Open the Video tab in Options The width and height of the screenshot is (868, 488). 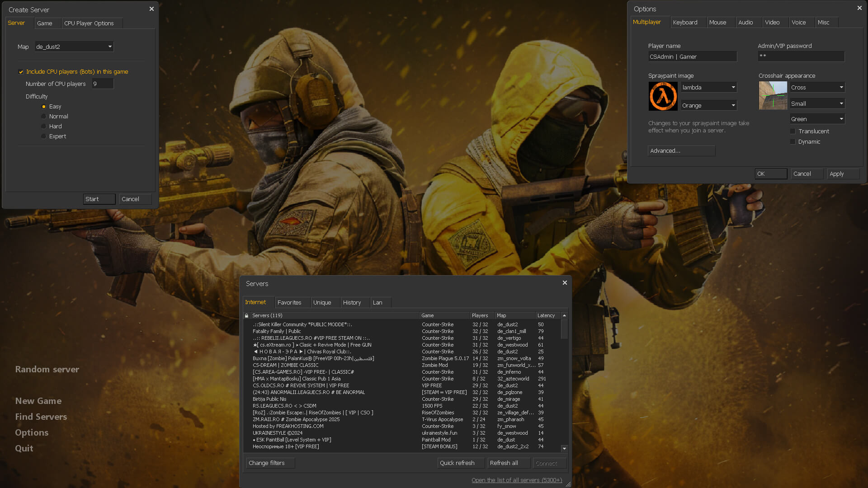[775, 22]
